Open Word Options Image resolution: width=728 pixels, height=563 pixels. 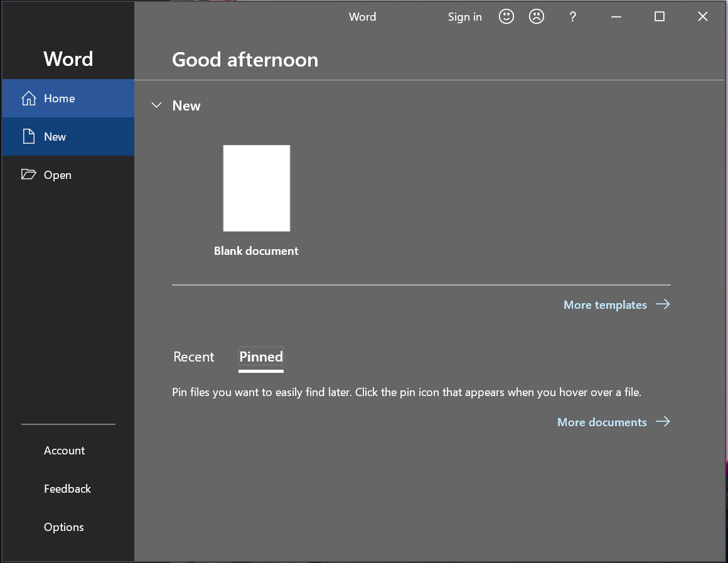pyautogui.click(x=63, y=527)
